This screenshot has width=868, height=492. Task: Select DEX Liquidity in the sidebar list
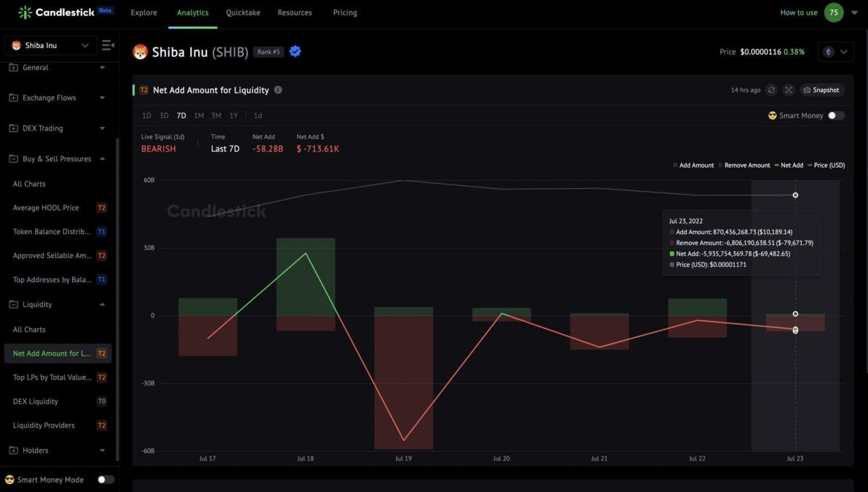pyautogui.click(x=35, y=399)
